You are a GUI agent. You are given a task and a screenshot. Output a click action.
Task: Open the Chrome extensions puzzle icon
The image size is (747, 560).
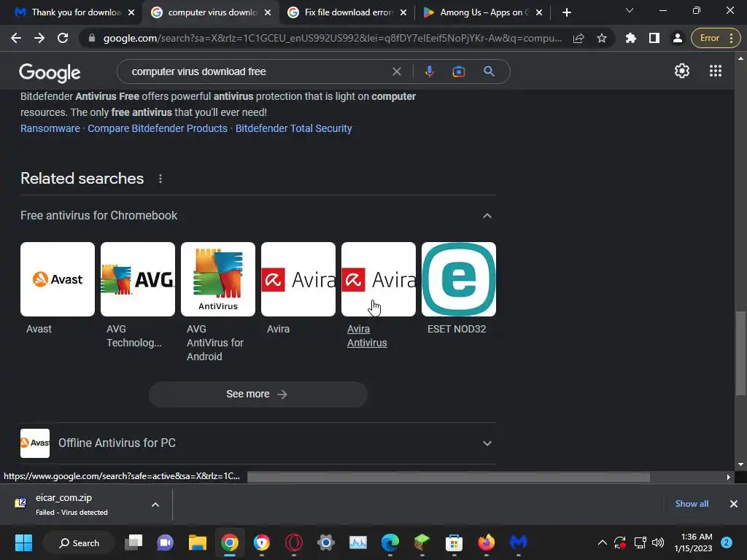631,38
